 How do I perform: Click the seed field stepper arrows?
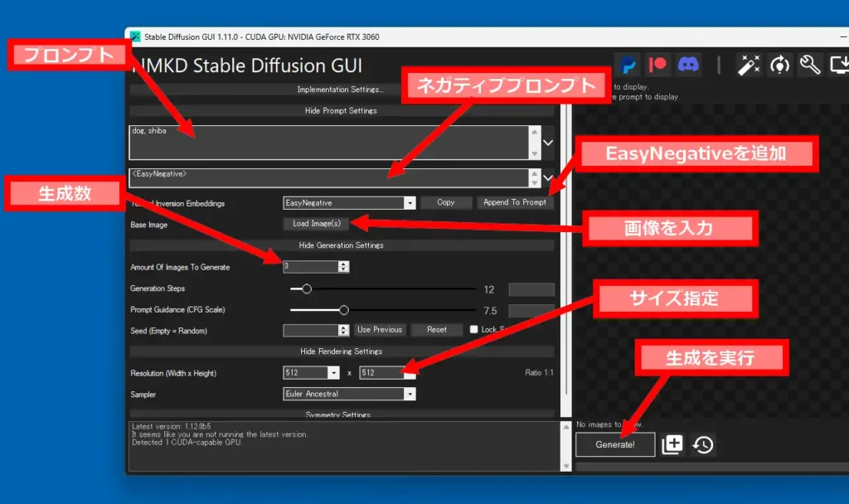click(343, 330)
